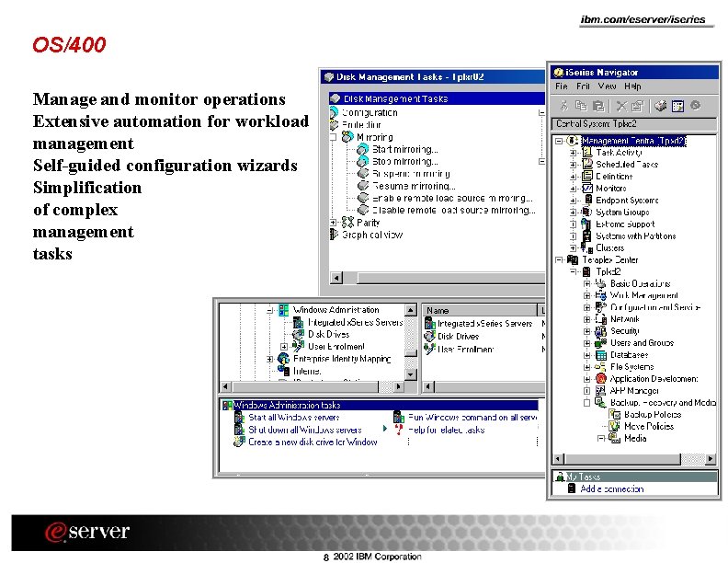
Task: Select the Application Development red icon
Action: point(601,379)
